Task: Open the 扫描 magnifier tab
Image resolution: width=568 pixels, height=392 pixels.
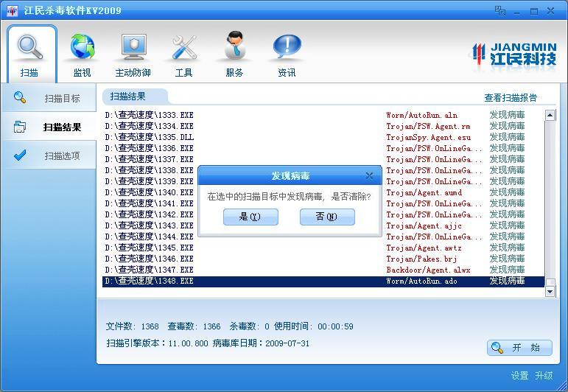Action: click(x=32, y=54)
